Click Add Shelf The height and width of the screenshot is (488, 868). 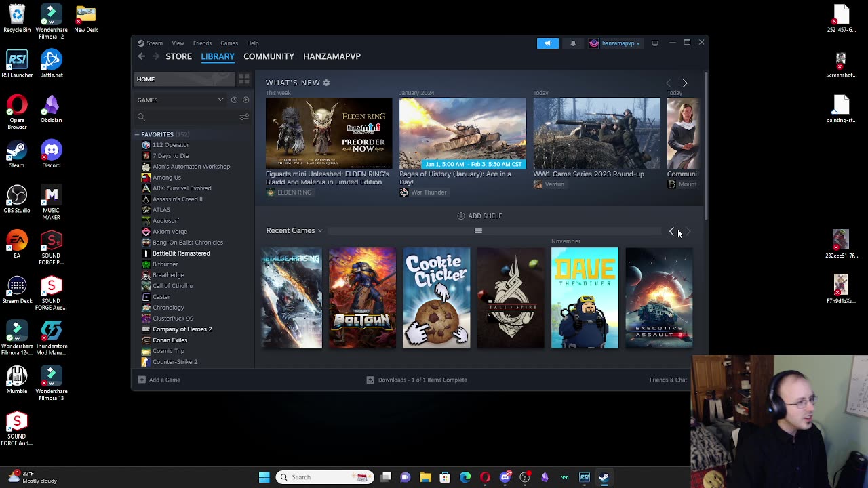(x=479, y=216)
